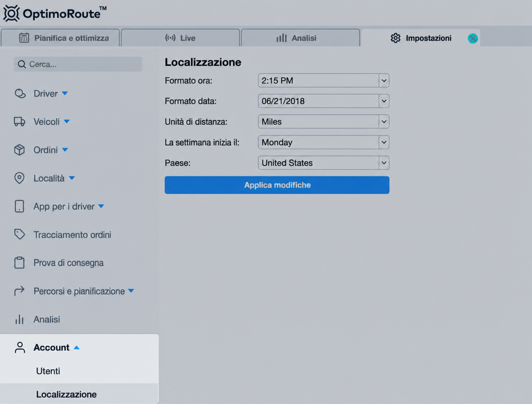
Task: Click the bar chart icon on Analisi tab
Action: click(281, 38)
